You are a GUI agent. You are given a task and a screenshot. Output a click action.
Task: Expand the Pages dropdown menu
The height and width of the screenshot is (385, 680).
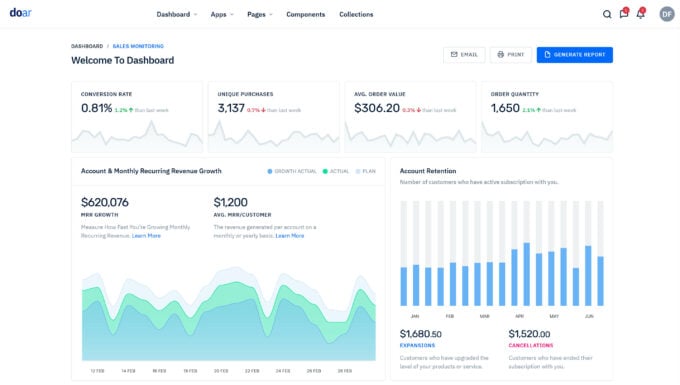tap(259, 14)
